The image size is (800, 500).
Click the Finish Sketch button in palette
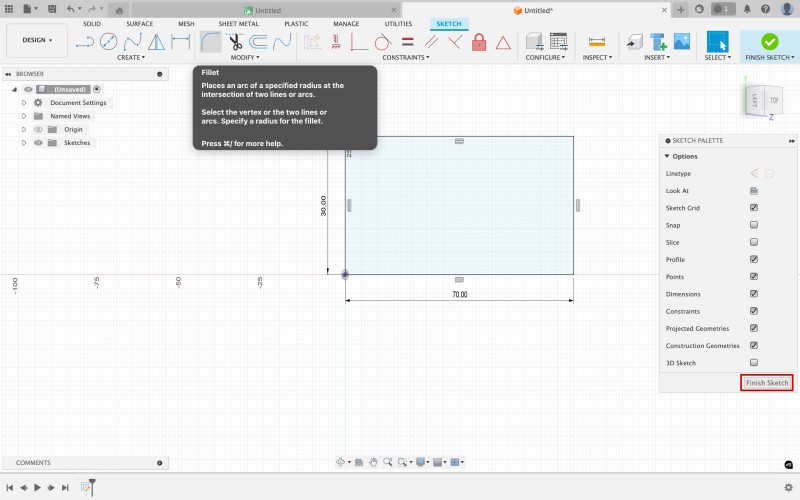pyautogui.click(x=766, y=383)
